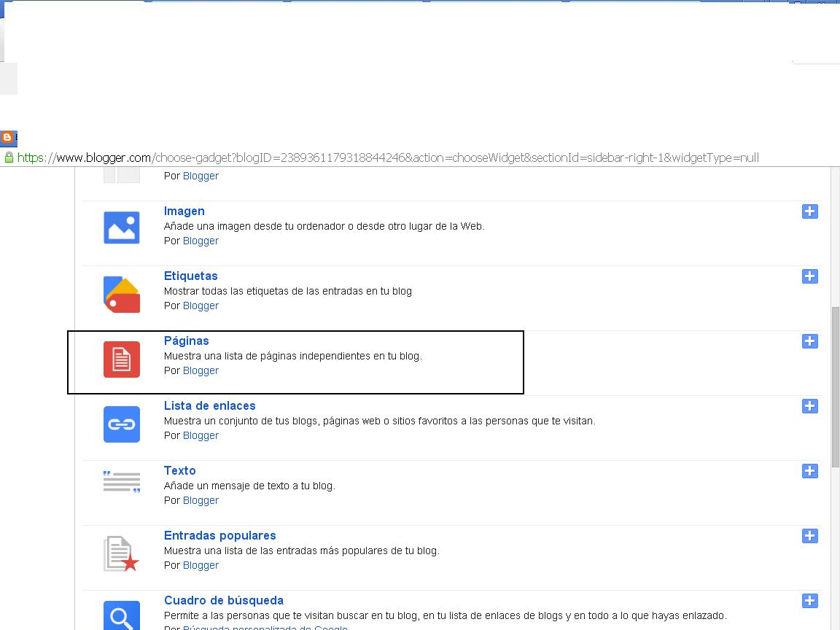Click the Lista de enlaces chain icon
840x630 pixels.
pos(122,424)
